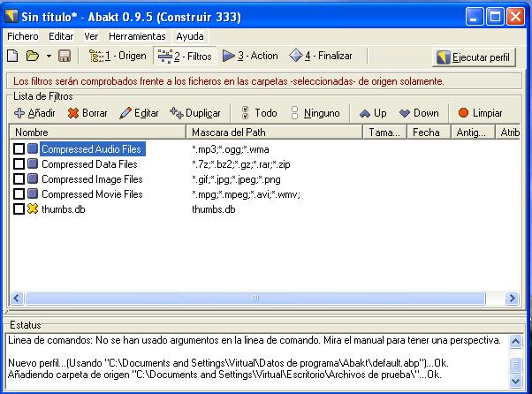Click the blue icon beside Compressed Data Files
This screenshot has width=532, height=394.
click(x=33, y=163)
